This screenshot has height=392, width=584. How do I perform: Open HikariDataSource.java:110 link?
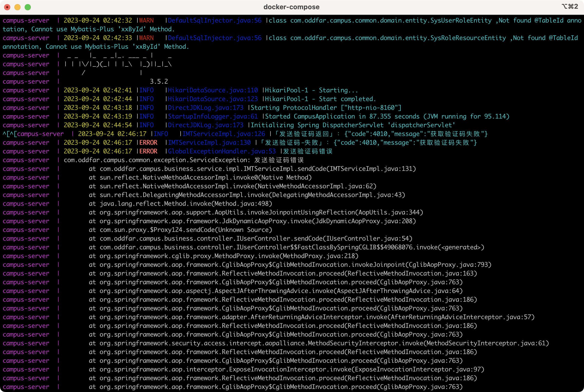(213, 90)
